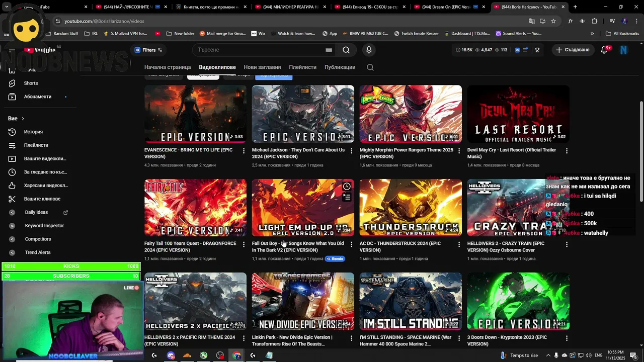The height and width of the screenshot is (362, 644).
Task: Open more options for AC DC Thunderstruck video
Action: [x=459, y=244]
